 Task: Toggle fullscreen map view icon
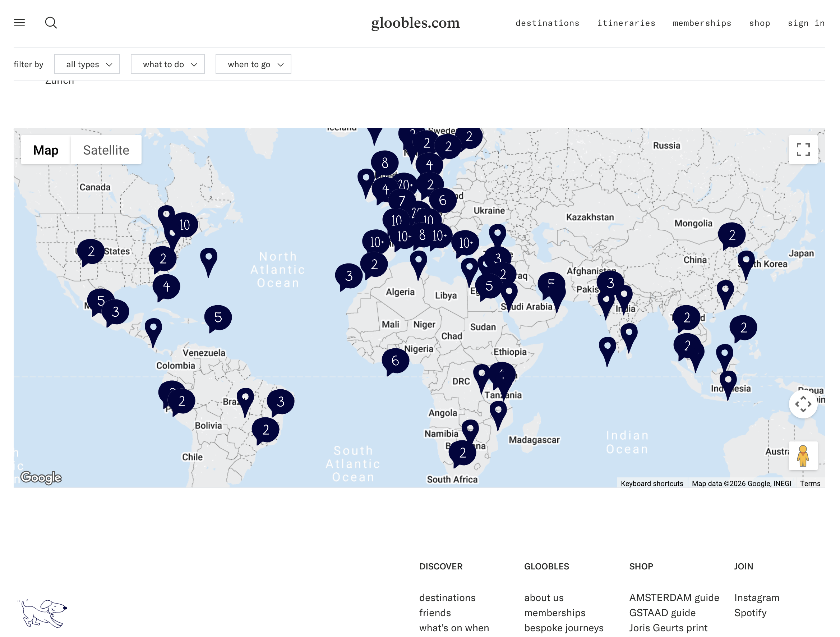(803, 150)
